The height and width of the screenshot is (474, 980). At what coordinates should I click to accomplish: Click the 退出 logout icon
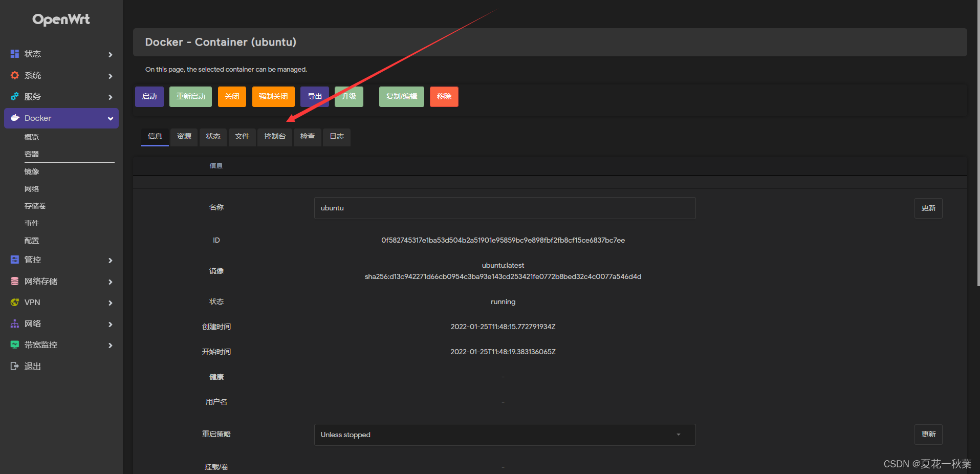click(x=15, y=366)
